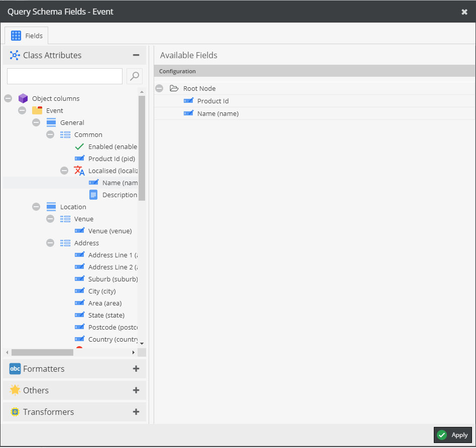Click the Class Attributes network icon
The image size is (476, 448).
pyautogui.click(x=15, y=55)
